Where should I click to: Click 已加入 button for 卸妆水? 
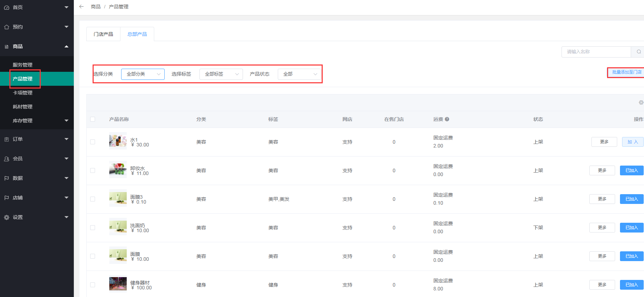point(631,170)
